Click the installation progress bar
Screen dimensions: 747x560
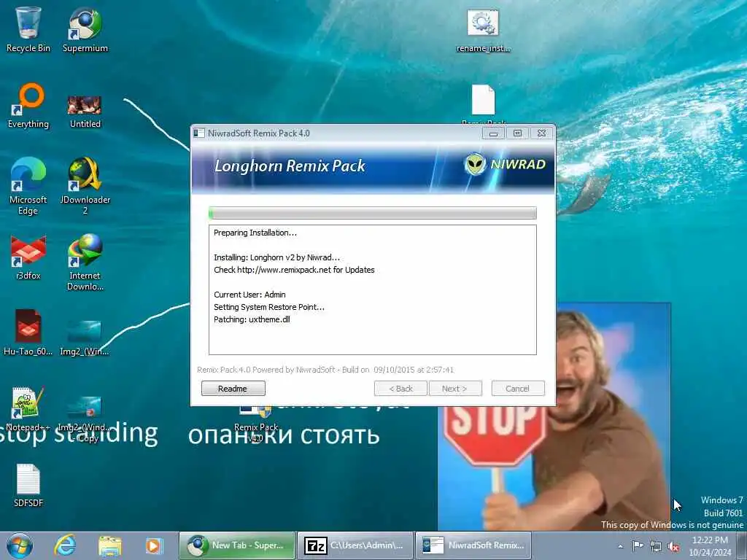point(373,213)
